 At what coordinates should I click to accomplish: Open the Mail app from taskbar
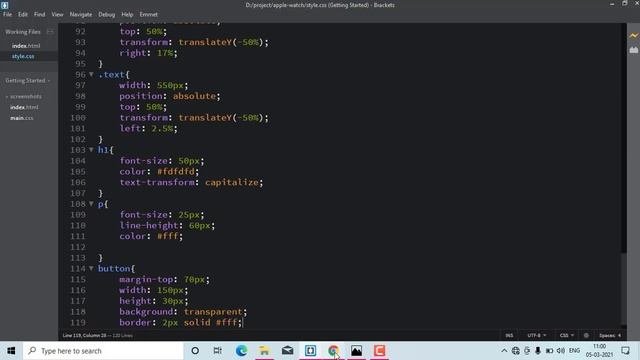click(x=287, y=351)
